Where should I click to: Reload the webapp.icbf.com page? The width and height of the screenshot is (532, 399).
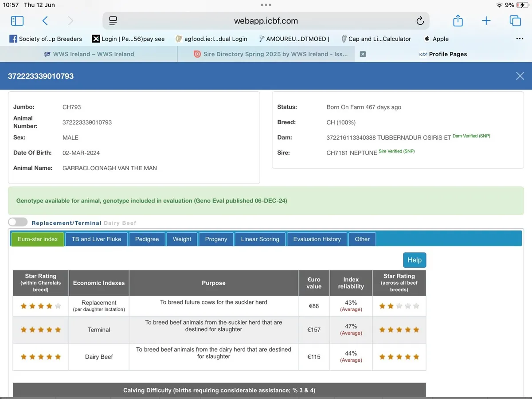pyautogui.click(x=420, y=21)
